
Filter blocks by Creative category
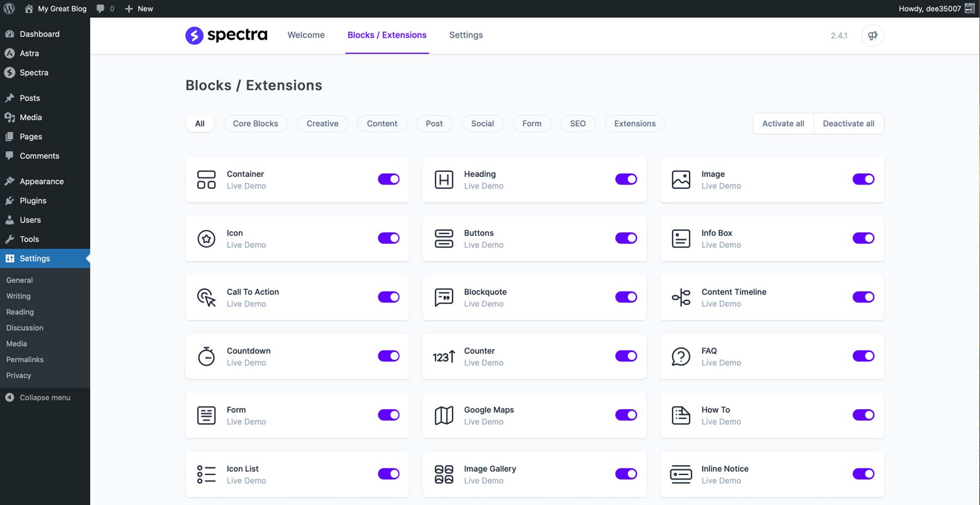(322, 124)
